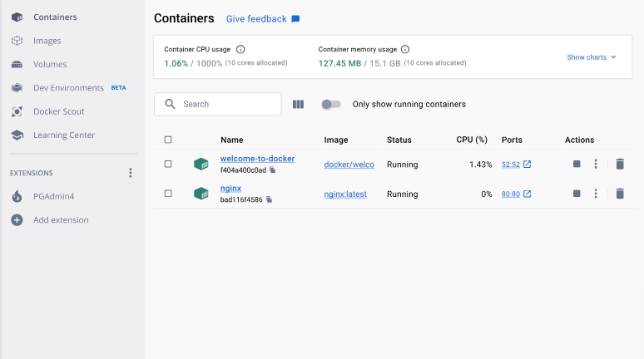Show info for Container CPU usage

tap(240, 49)
